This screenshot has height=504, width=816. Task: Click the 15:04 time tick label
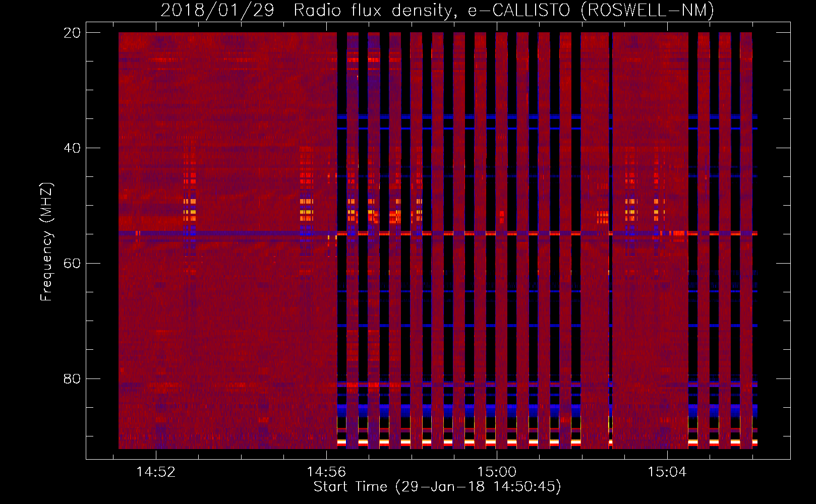[x=667, y=472]
